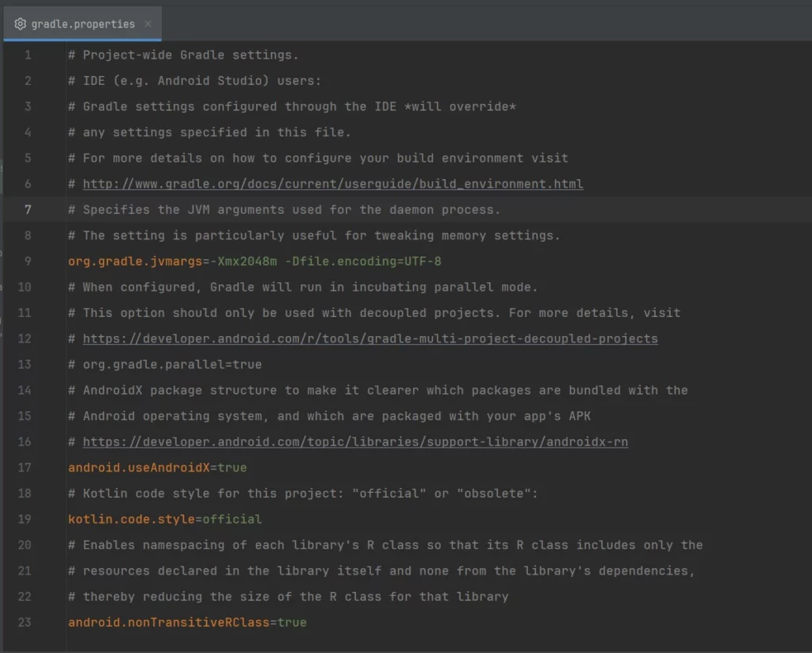812x653 pixels.
Task: Place cursor on android.nonTransitiveRClass key
Action: [168, 622]
